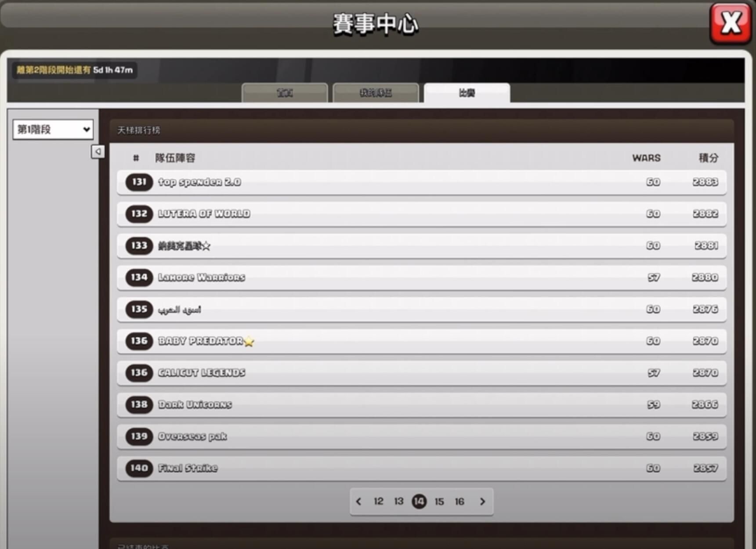This screenshot has height=549, width=756.
Task: Click the star next to BABY PREDATOR
Action: (x=249, y=341)
